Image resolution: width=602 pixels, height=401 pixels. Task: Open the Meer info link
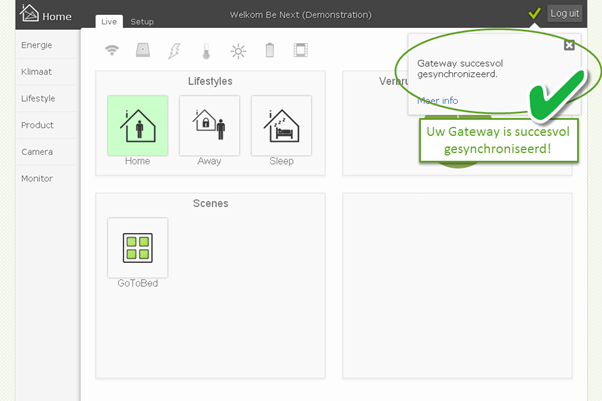(x=438, y=101)
